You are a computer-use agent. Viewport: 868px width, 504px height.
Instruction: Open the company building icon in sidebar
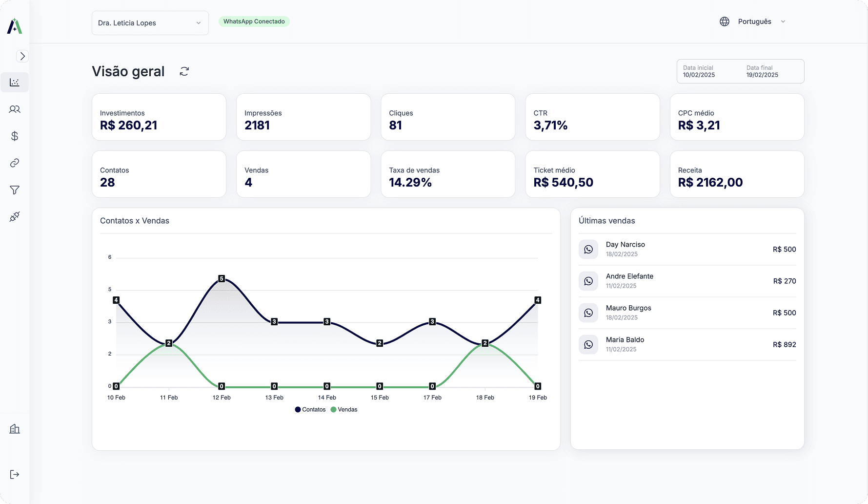15,429
